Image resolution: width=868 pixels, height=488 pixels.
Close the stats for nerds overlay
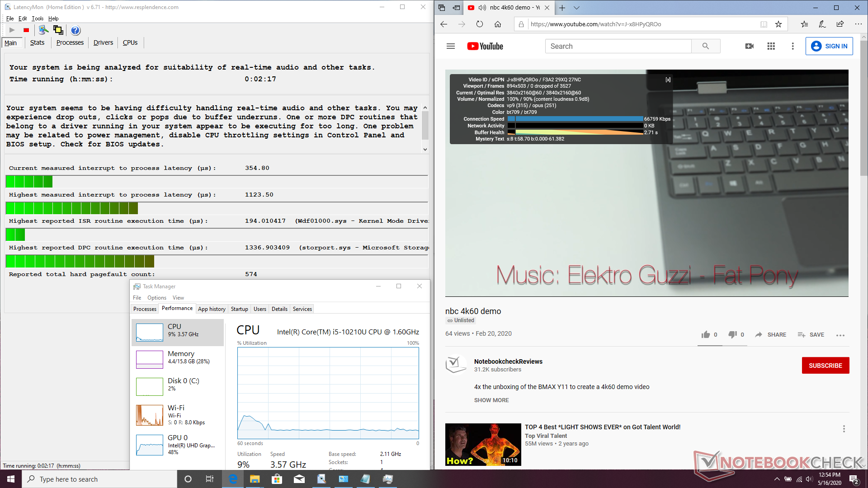pos(668,80)
